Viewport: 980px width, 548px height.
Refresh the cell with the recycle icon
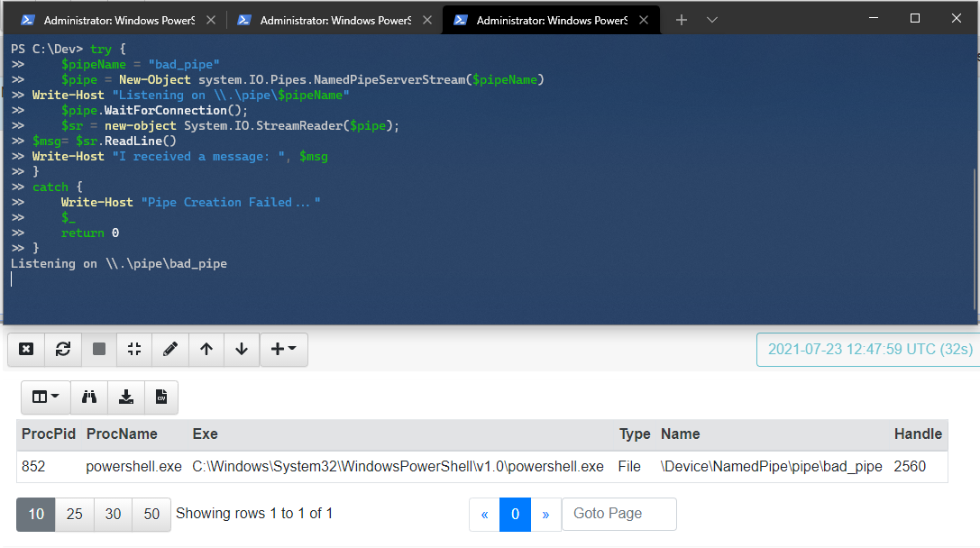click(62, 349)
